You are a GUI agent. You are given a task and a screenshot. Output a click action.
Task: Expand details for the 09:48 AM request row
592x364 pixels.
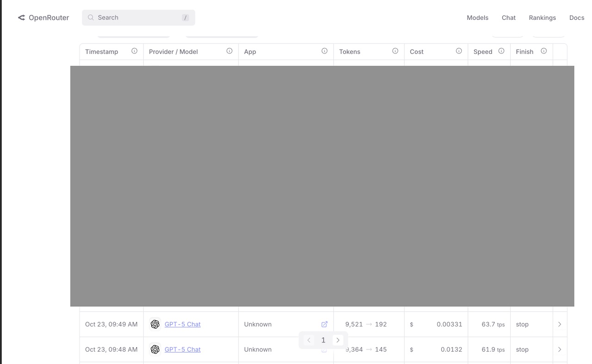tap(560, 350)
